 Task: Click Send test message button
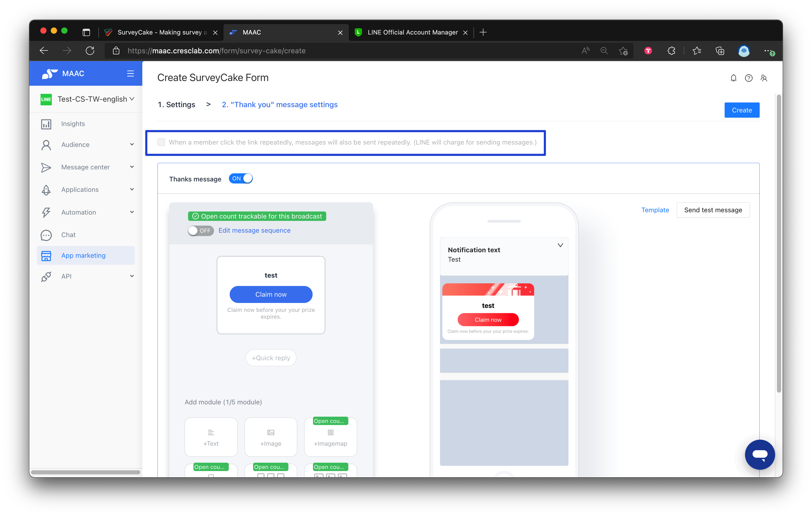point(713,210)
